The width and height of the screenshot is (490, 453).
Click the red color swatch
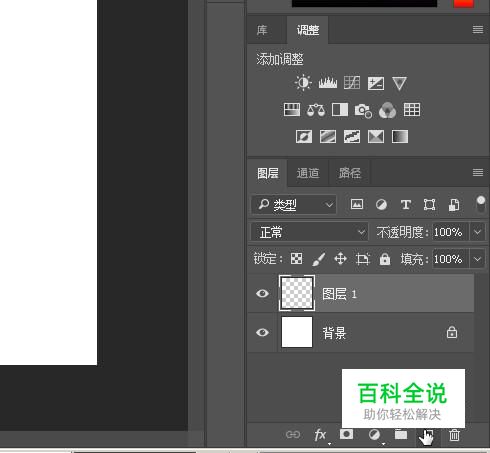click(463, 3)
